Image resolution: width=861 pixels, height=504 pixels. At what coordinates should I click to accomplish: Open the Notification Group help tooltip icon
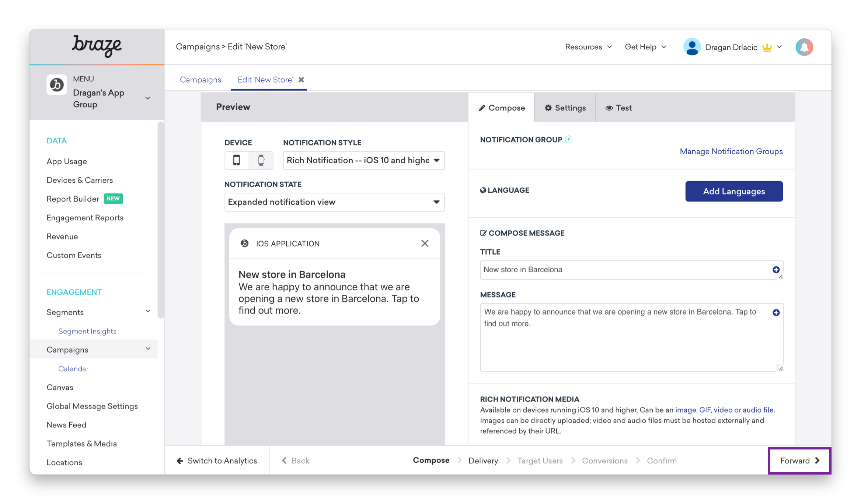tap(569, 140)
